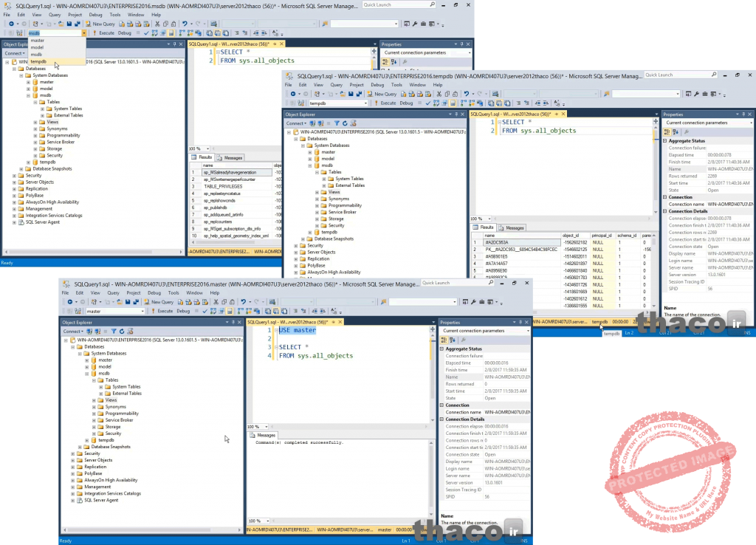Image resolution: width=756 pixels, height=545 pixels.
Task: Click the Execute button
Action: coord(166,311)
